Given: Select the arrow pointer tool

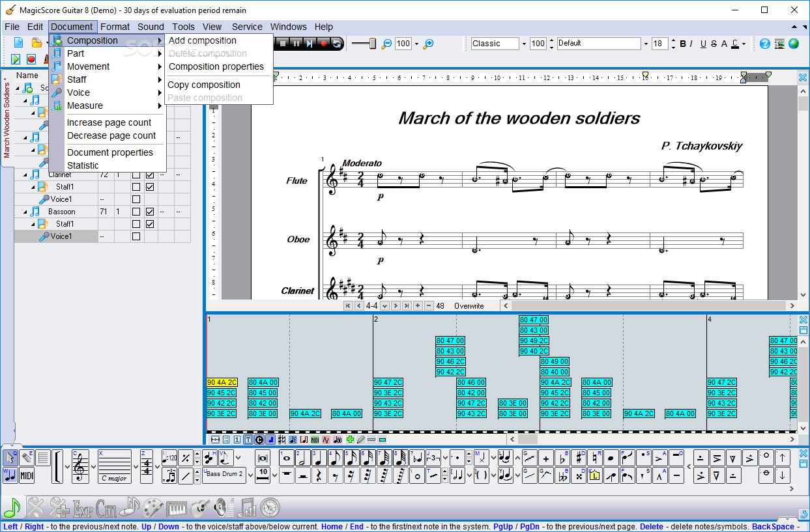Looking at the screenshot, I should coord(10,458).
